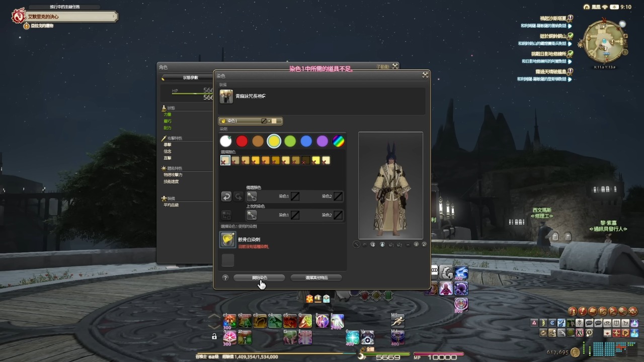This screenshot has width=644, height=362.
Task: Open the 挑戰日影地修練所 duty list entry
Action: [548, 54]
